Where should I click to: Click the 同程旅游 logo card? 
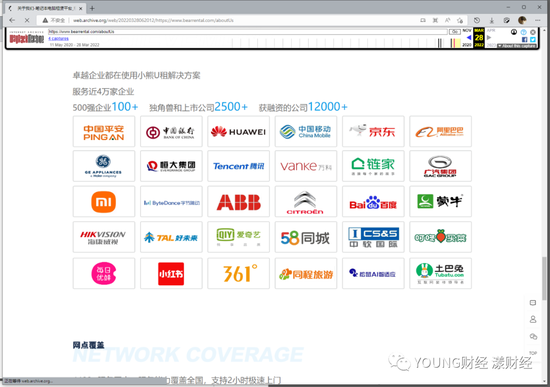pos(306,273)
